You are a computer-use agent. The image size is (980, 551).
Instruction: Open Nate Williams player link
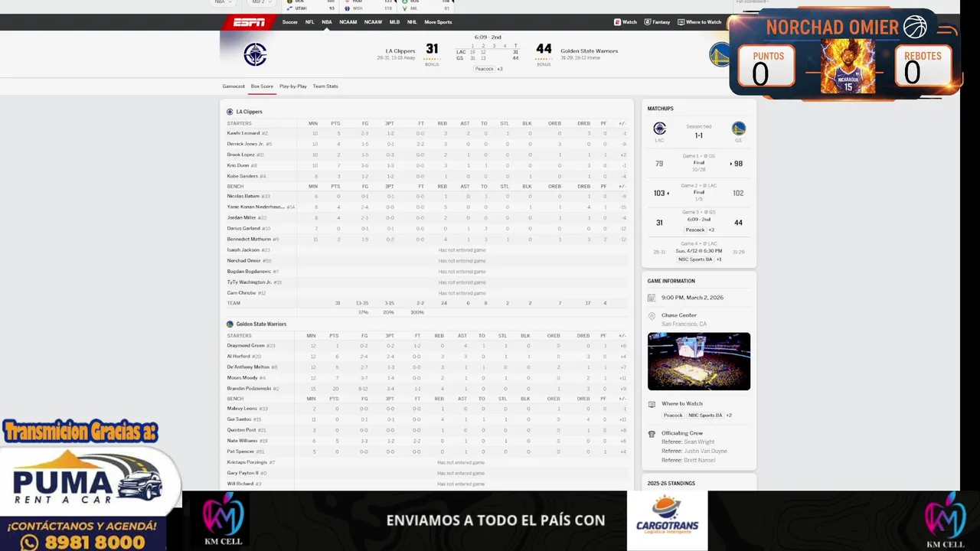[x=242, y=441]
